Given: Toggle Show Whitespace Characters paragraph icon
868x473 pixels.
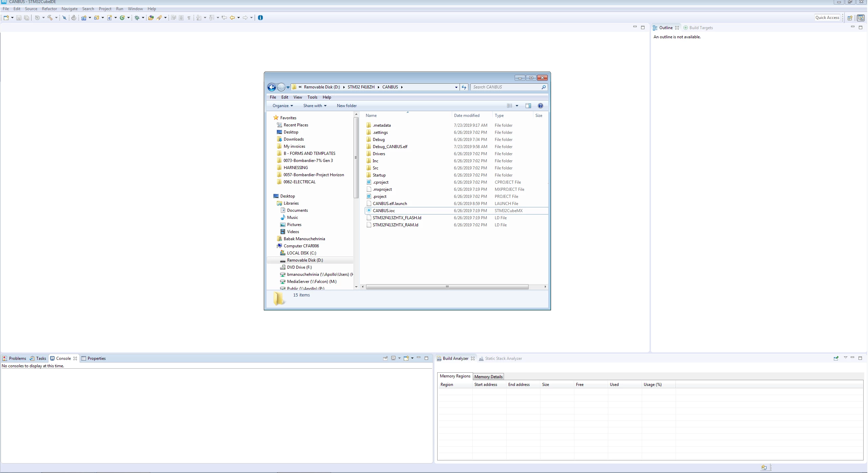Looking at the screenshot, I should coord(189,18).
